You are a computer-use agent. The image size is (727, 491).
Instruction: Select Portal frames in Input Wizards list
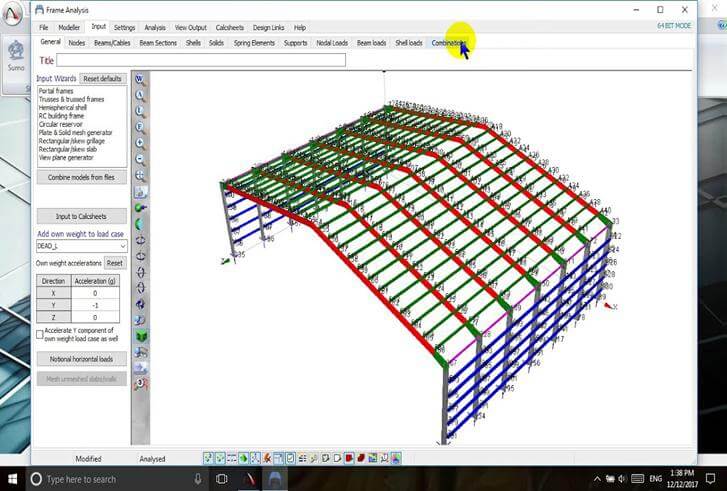[x=58, y=91]
